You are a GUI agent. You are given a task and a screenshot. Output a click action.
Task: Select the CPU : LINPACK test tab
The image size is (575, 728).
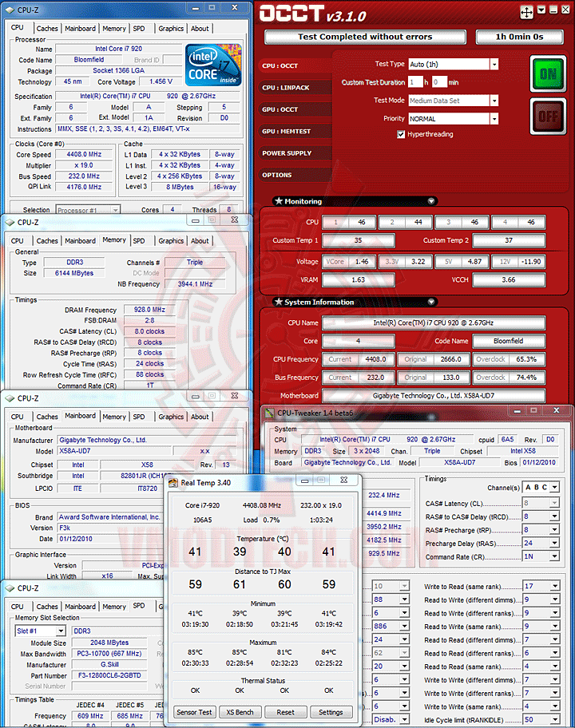tap(295, 88)
